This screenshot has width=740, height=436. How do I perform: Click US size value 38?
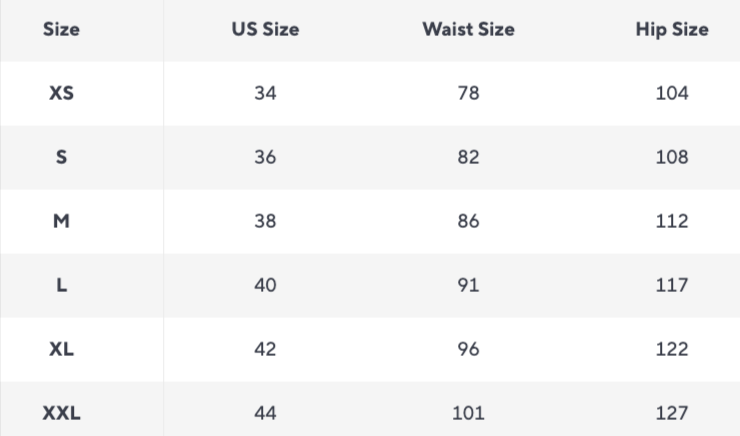265,221
